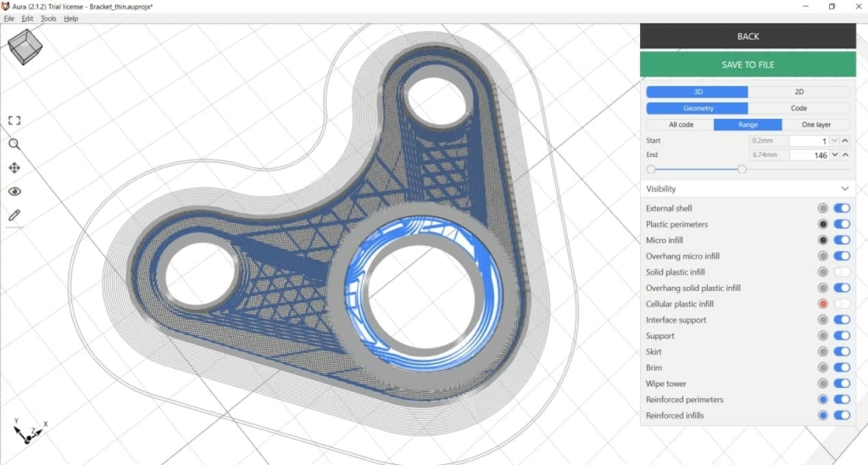The image size is (868, 465).
Task: Increase the End layer with up arrow
Action: coord(845,155)
